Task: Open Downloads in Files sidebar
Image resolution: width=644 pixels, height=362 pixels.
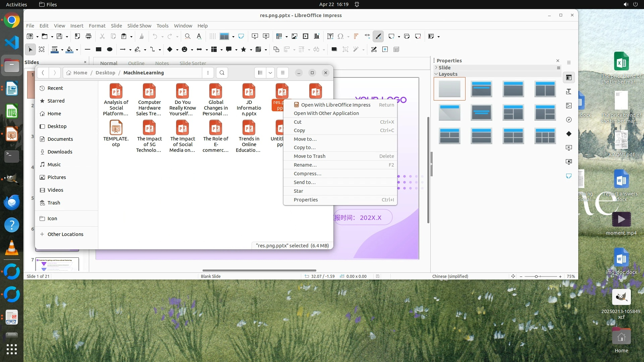Action: (60, 152)
